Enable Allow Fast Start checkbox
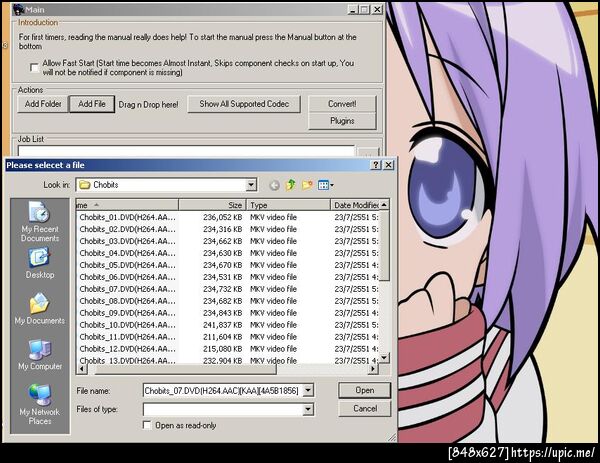Image resolution: width=600 pixels, height=463 pixels. point(34,67)
